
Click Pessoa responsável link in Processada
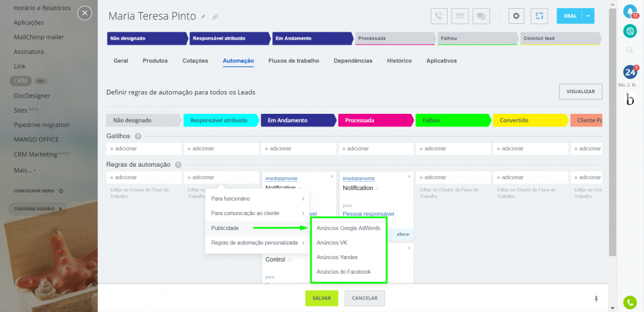[368, 214]
